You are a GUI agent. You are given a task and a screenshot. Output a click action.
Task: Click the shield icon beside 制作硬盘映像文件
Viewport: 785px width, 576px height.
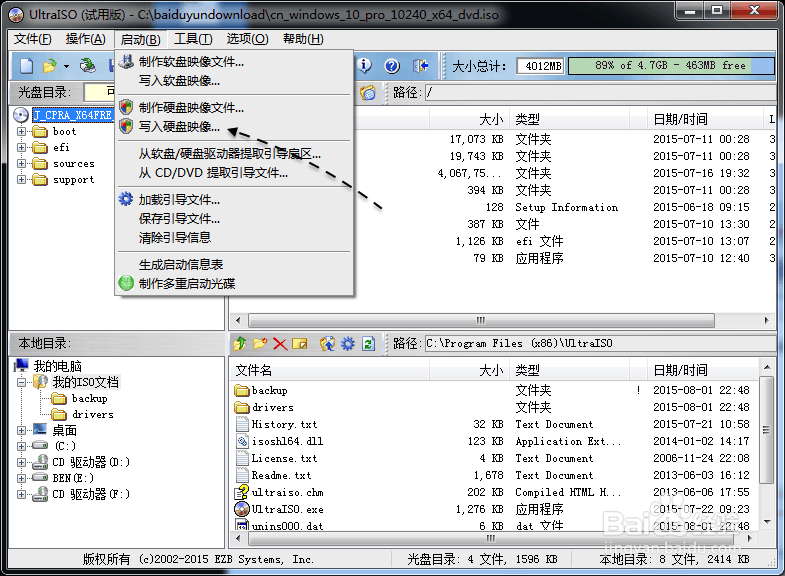tap(126, 107)
